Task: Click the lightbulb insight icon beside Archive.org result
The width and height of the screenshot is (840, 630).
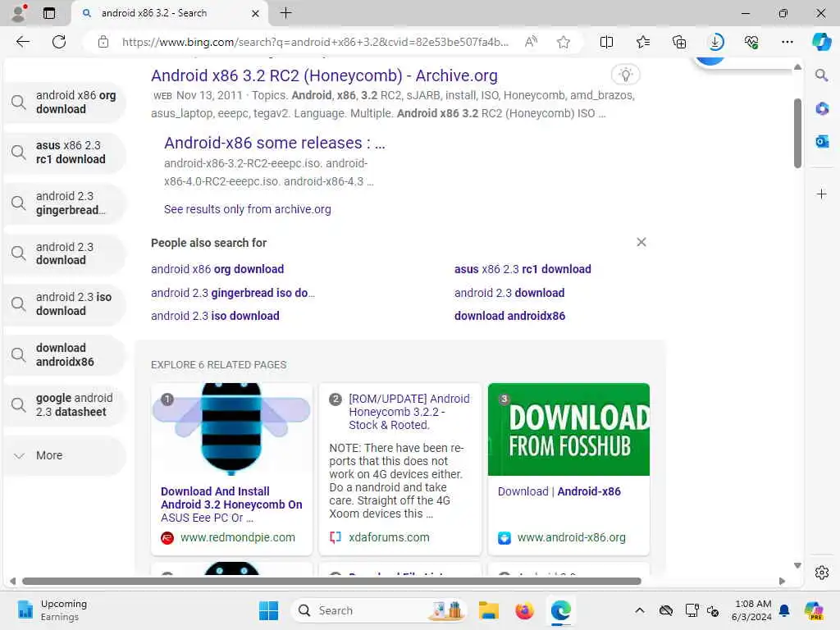Action: [x=625, y=75]
